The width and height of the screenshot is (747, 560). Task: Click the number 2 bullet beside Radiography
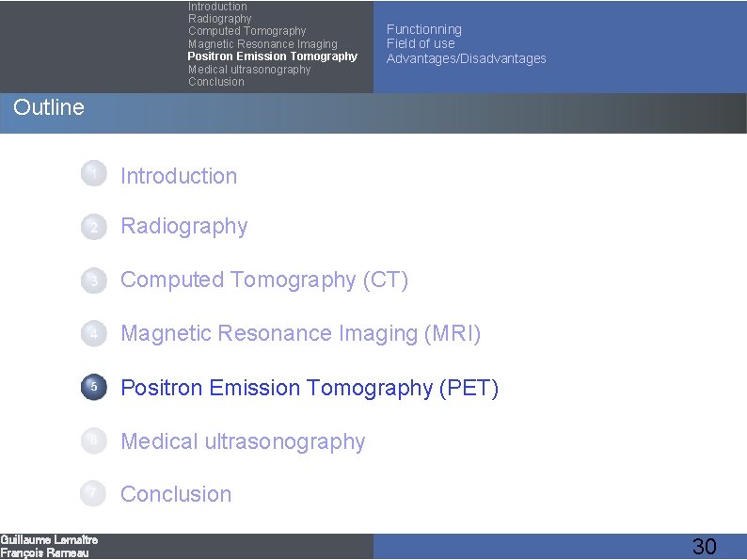pos(93,227)
